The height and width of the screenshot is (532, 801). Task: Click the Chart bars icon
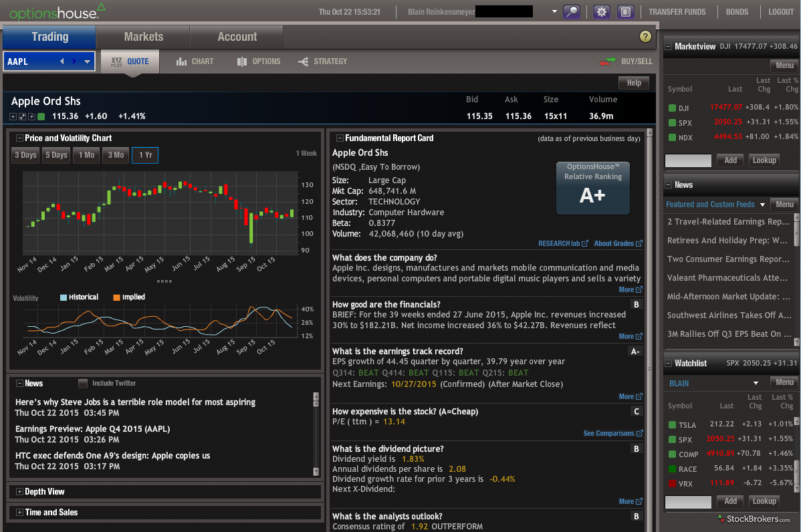point(181,61)
